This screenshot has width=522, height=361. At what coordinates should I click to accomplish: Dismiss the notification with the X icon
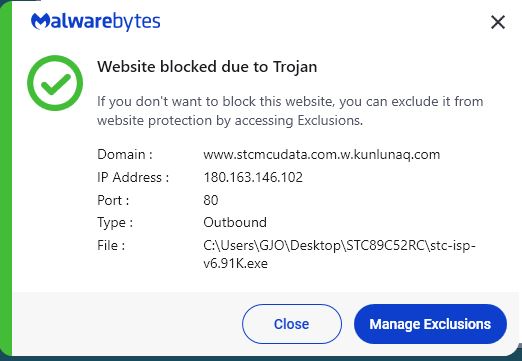pyautogui.click(x=498, y=23)
